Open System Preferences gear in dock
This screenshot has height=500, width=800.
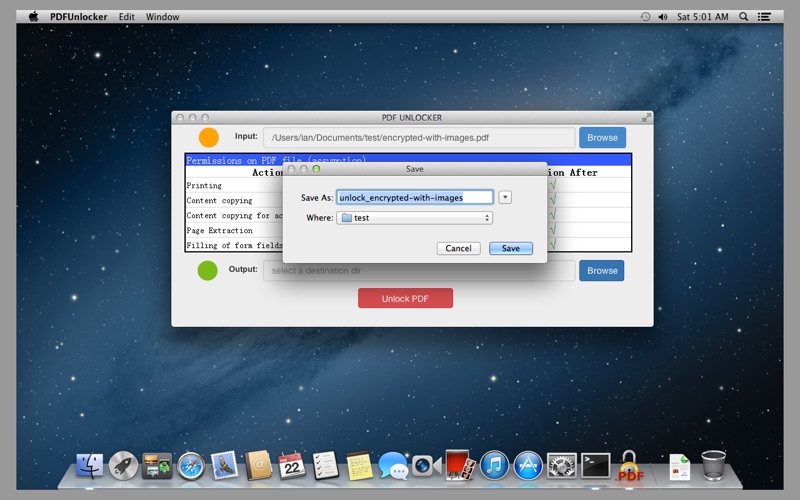click(x=562, y=465)
